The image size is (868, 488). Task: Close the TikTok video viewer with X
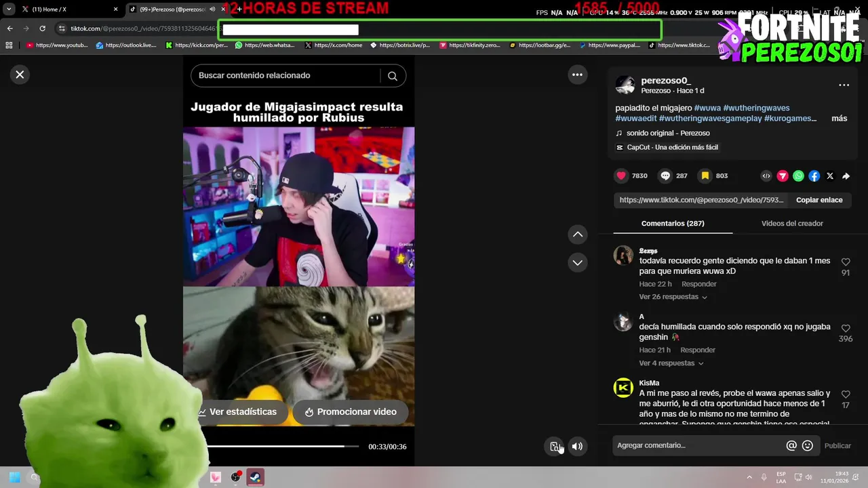pos(20,75)
